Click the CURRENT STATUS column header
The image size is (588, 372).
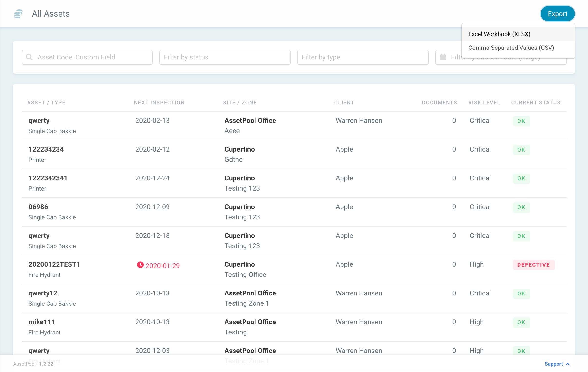(536, 102)
